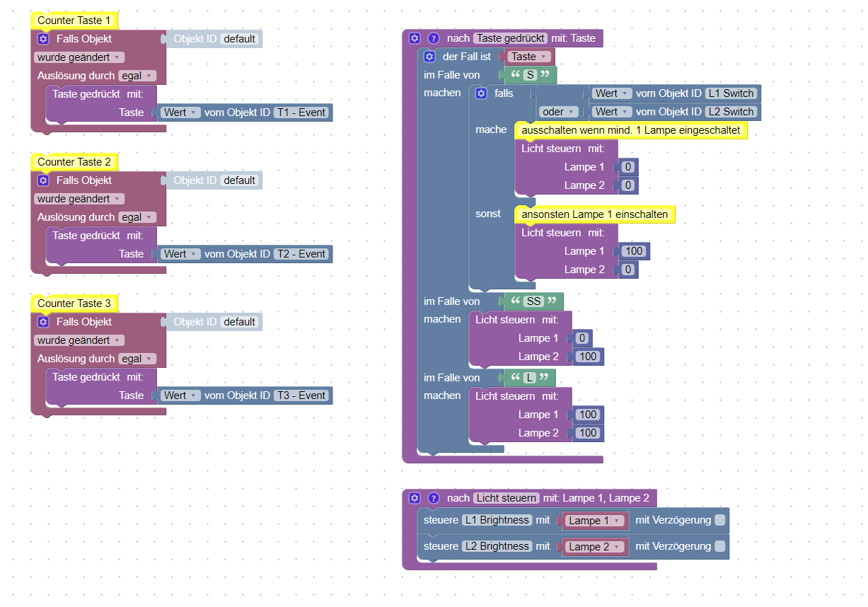Edit the text value "SS" case string
This screenshot has height=607, width=868.
pos(533,301)
